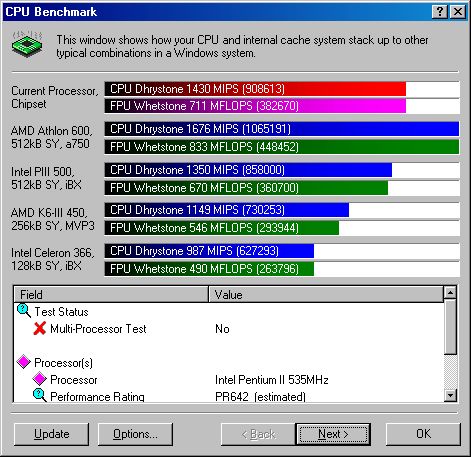Select the Intel Pentium II 535MHz value

[272, 380]
